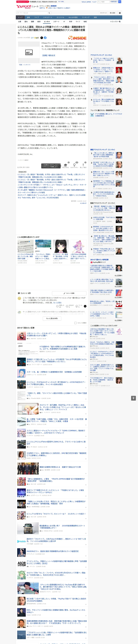The width and height of the screenshot is (138, 644).
Task: Open 購入履歴 link
Action: tap(112, 13)
